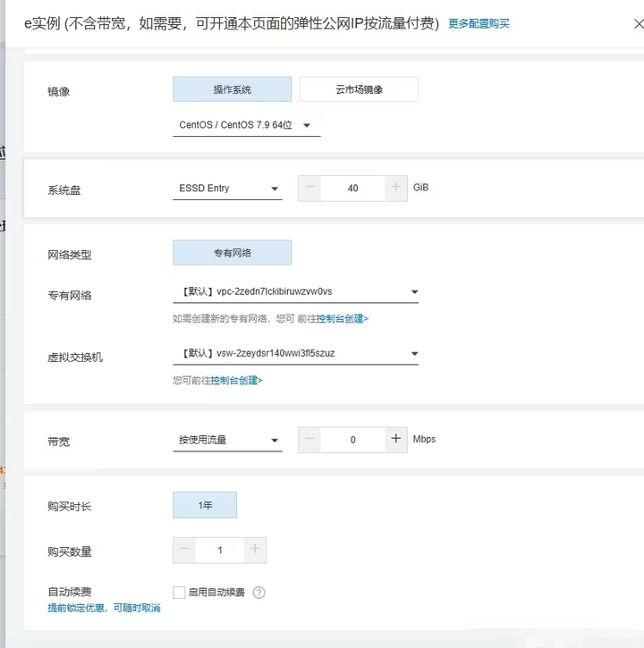This screenshot has width=644, height=648.
Task: Open the 按使用流量 bandwidth billing dropdown
Action: pos(227,440)
